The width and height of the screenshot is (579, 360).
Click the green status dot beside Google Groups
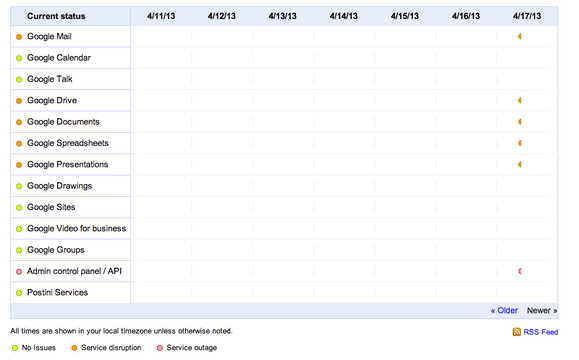[x=19, y=250]
